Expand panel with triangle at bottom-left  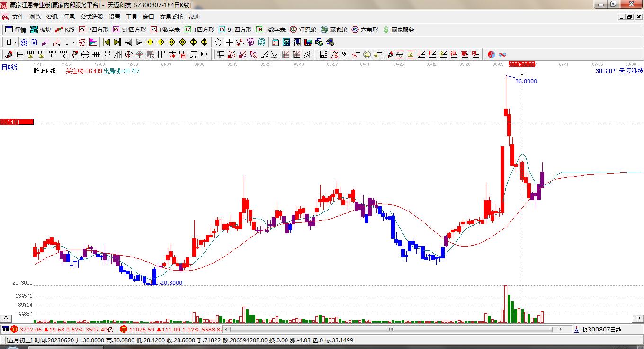[6, 318]
